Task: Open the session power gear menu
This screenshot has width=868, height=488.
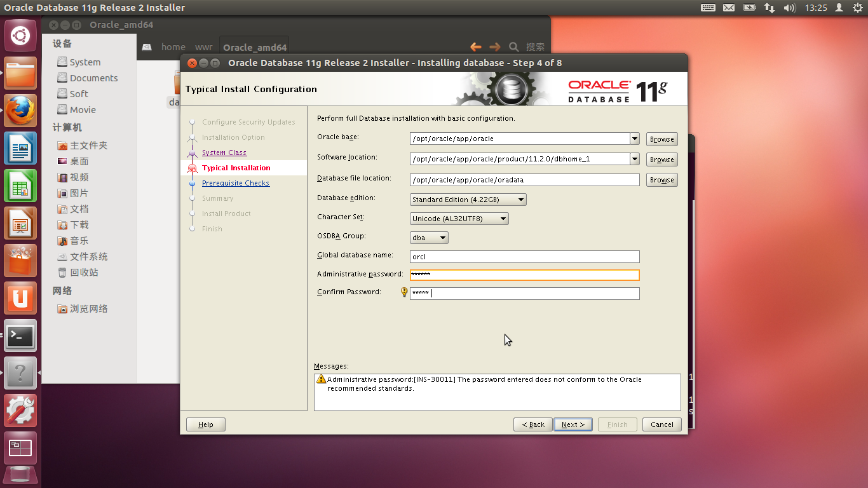Action: click(x=857, y=8)
